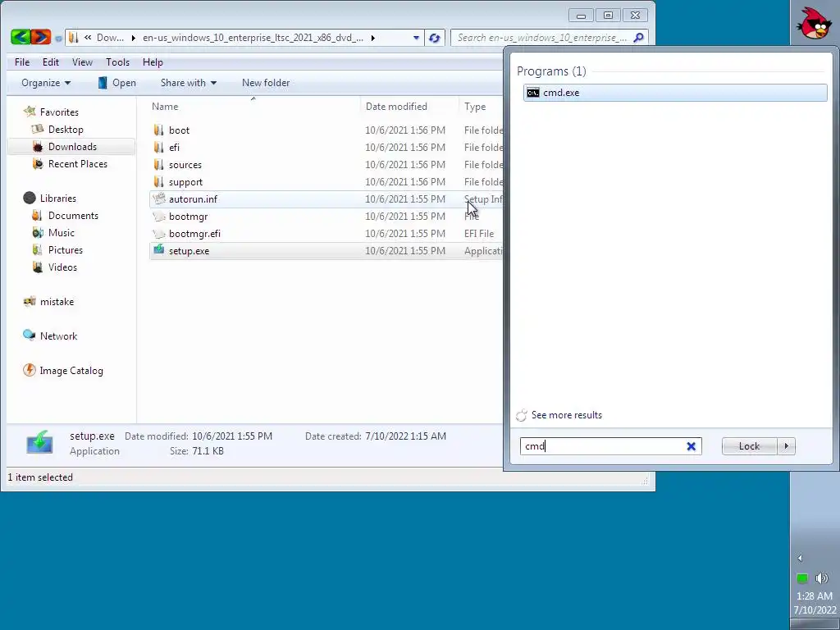The image size is (840, 630).
Task: Click the support folder icon
Action: click(158, 181)
